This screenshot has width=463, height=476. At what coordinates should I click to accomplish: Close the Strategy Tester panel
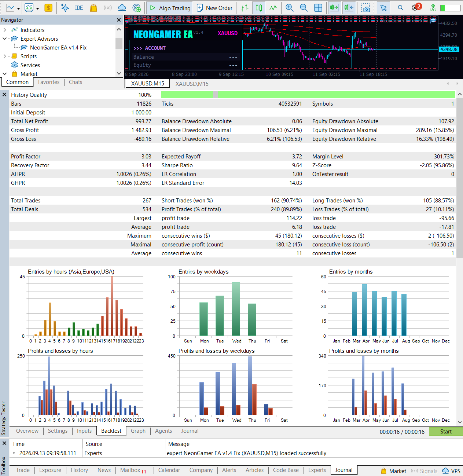(4, 95)
